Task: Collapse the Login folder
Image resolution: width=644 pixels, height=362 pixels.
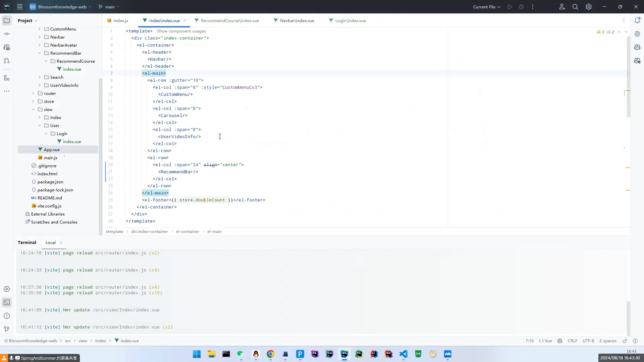Action: 46,134
